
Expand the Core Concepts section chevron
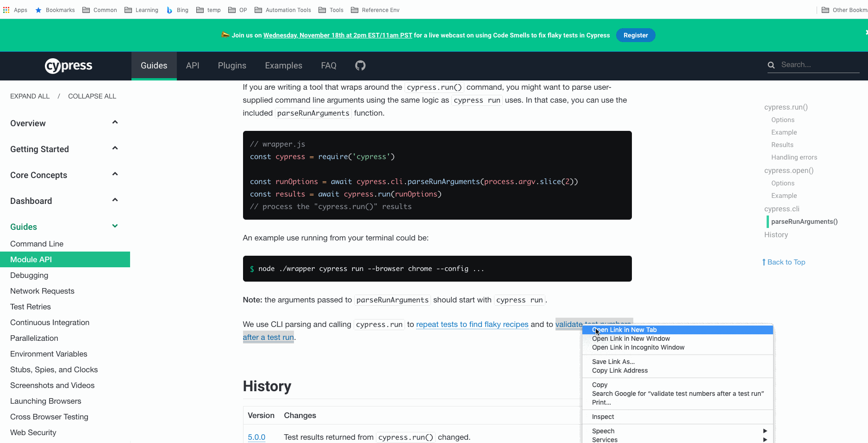[x=115, y=174]
